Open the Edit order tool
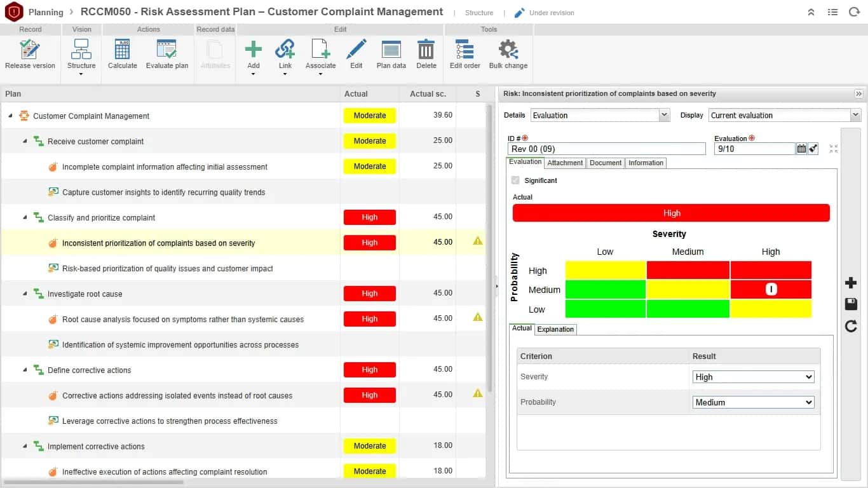This screenshot has width=868, height=488. pos(465,50)
